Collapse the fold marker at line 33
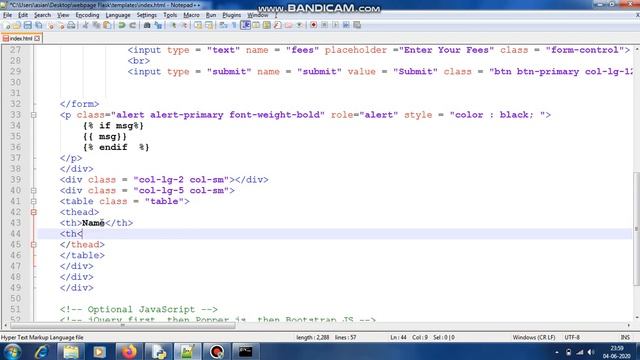 (x=34, y=115)
